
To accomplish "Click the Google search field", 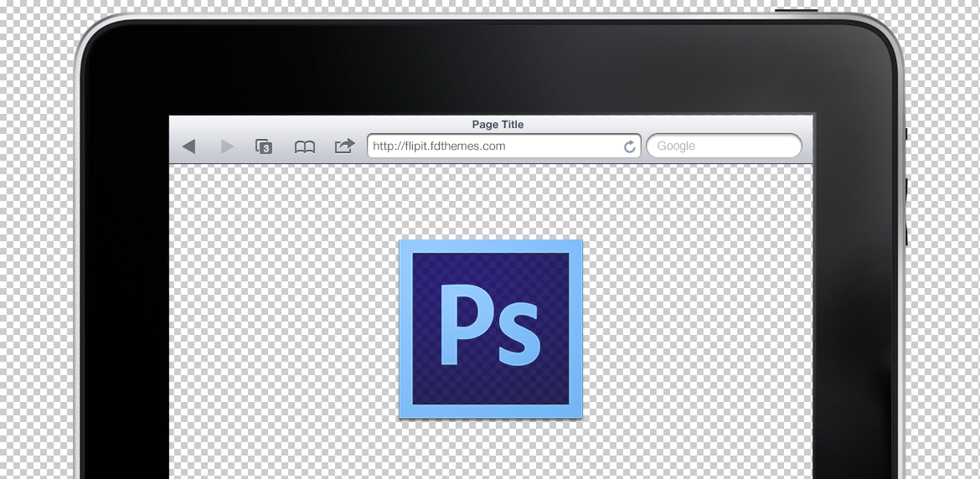I will (724, 147).
